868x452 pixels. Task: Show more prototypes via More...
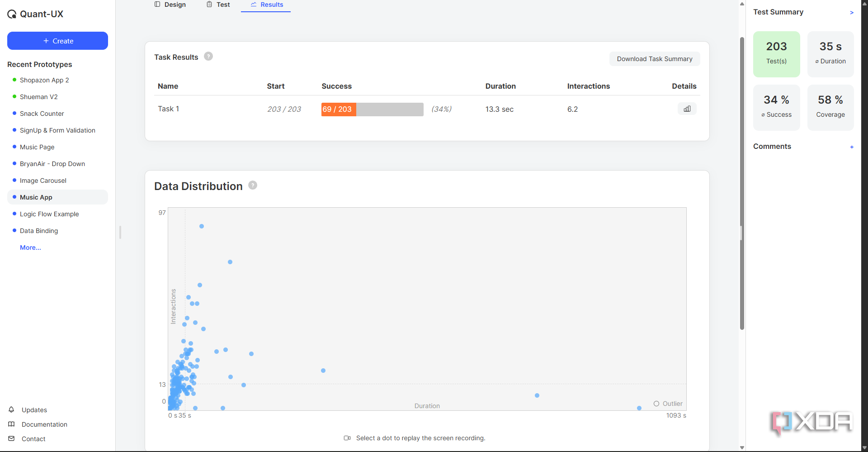[x=30, y=247]
